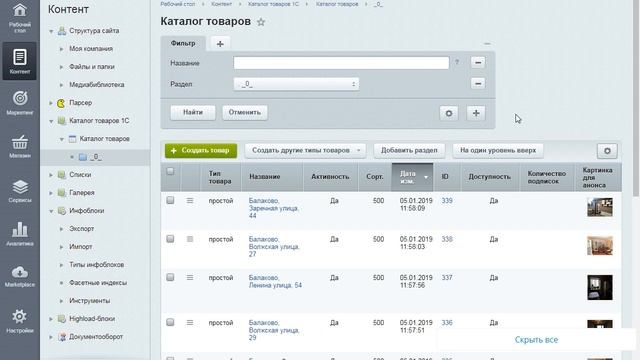
Task: Open the Marketplace cloud icon
Action: point(20,277)
